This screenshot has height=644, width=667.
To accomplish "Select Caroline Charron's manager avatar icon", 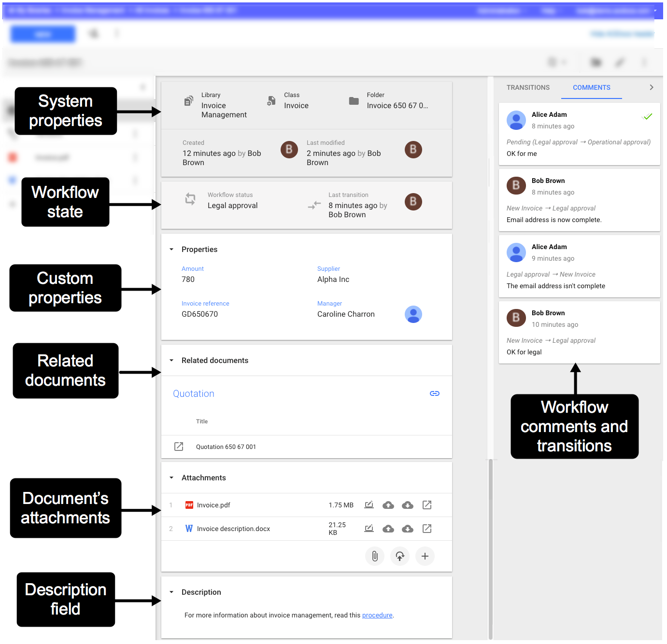I will [x=413, y=314].
